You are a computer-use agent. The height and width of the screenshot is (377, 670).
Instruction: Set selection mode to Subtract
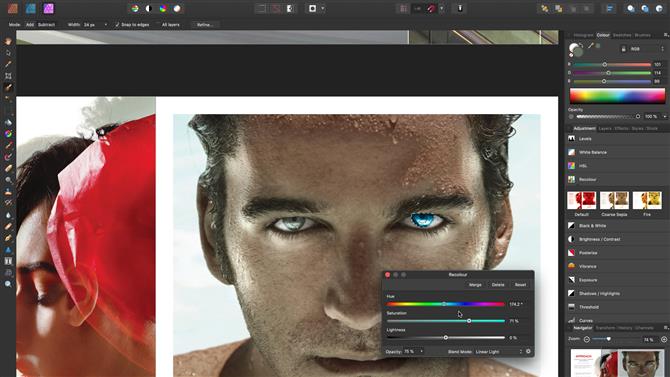click(46, 25)
